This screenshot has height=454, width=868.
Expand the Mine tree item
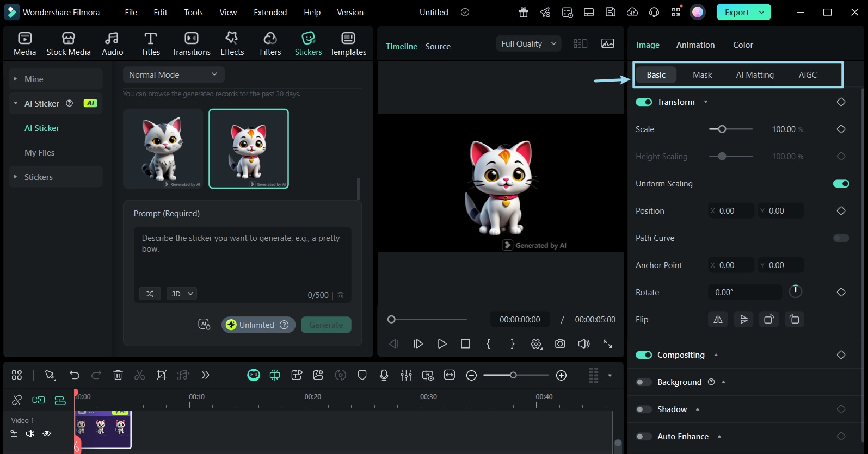tap(15, 79)
